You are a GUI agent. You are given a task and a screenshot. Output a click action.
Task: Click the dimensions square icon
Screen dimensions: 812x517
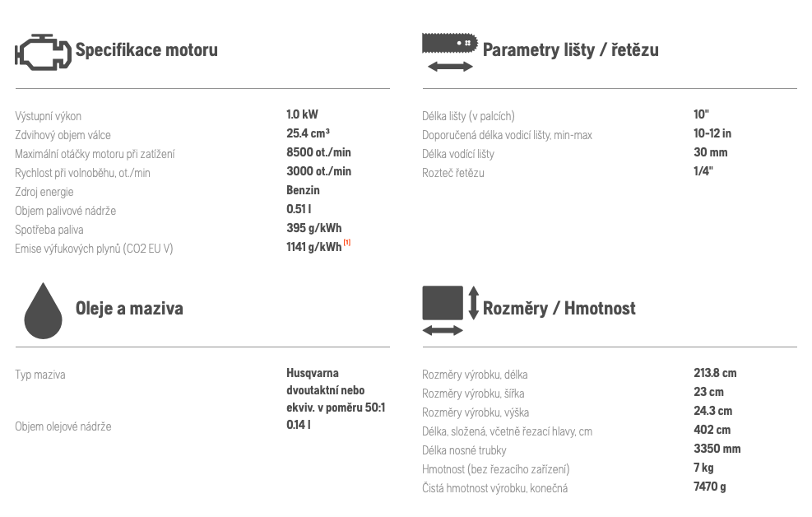click(x=443, y=303)
